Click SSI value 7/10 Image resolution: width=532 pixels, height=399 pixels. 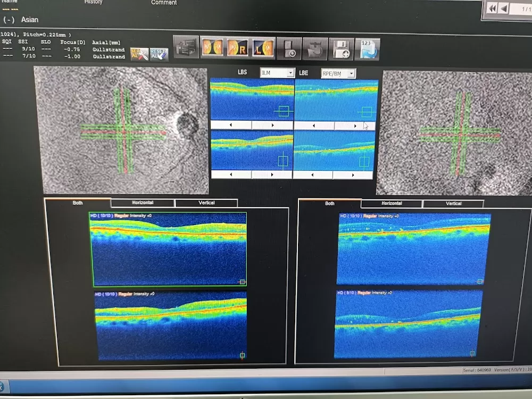(29, 56)
